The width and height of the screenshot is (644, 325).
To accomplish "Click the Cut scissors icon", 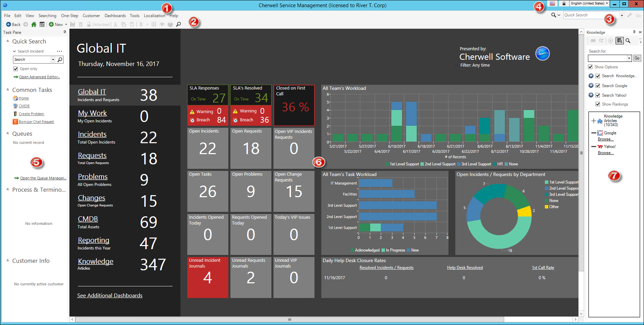I will pyautogui.click(x=116, y=25).
